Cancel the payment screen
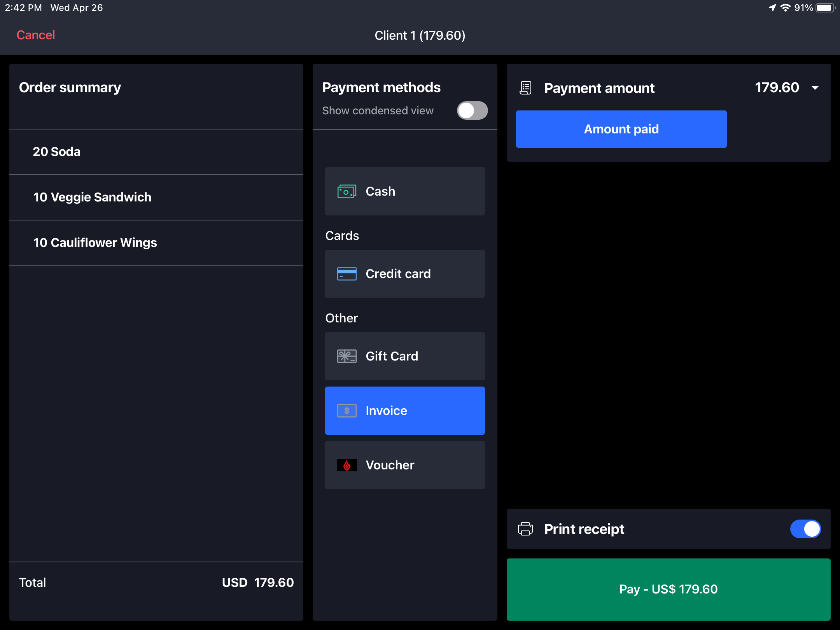This screenshot has width=840, height=630. (x=36, y=35)
